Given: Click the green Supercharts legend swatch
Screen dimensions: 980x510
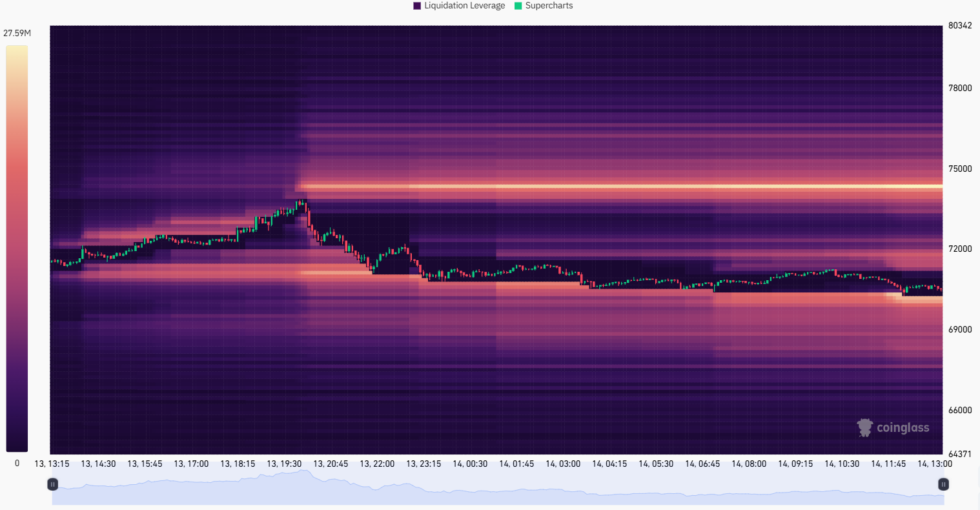Looking at the screenshot, I should click(x=518, y=6).
